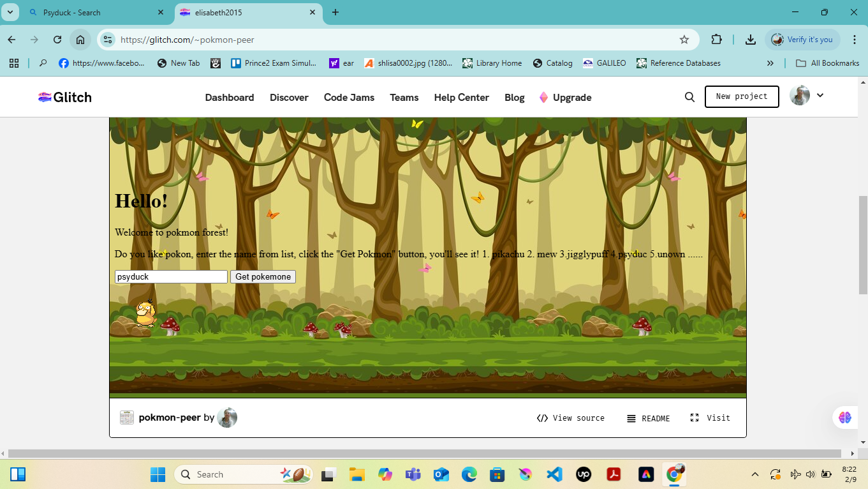Screen dimensions: 868x489
Task: Open the Reference Databases bookmark
Action: pos(678,63)
